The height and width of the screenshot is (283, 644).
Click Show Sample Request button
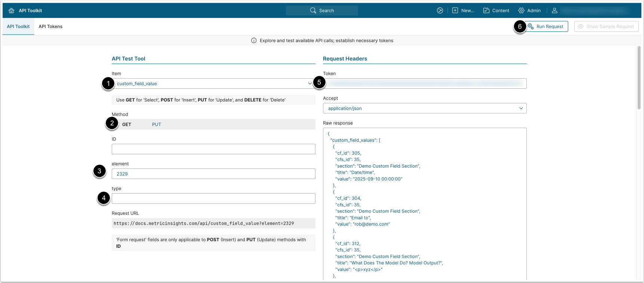point(606,27)
